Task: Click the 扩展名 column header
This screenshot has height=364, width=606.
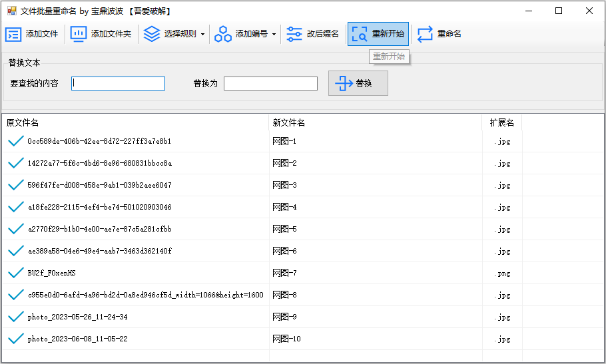Action: coord(502,122)
